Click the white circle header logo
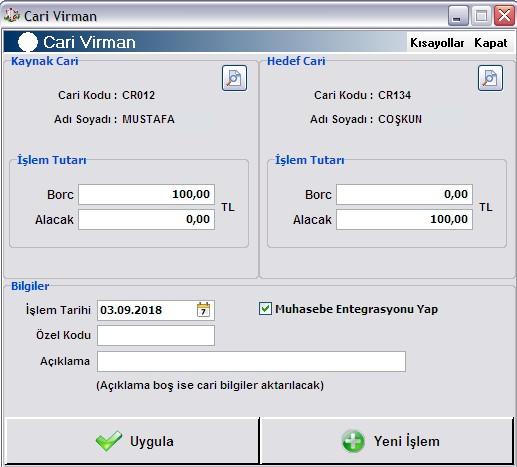Image resolution: width=517 pixels, height=467 pixels. 28,42
